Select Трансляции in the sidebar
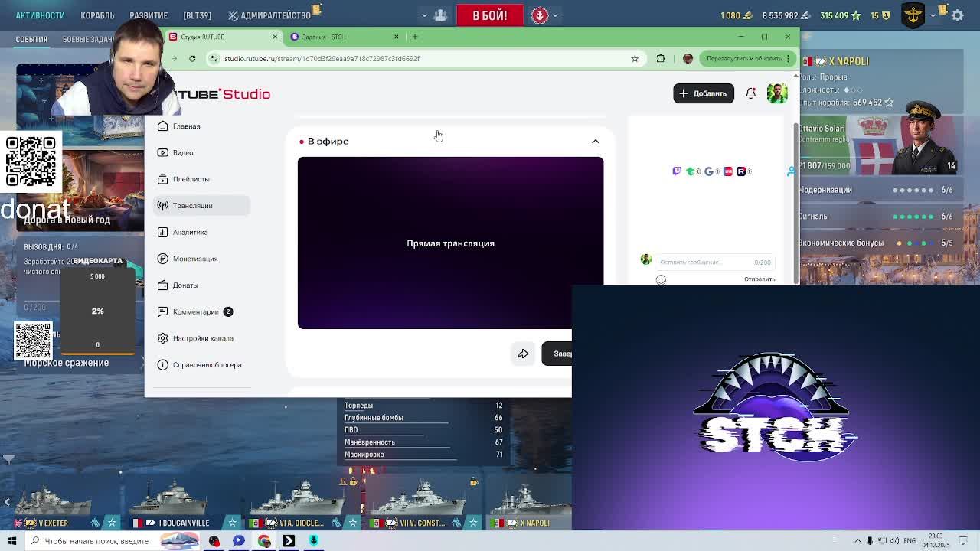The image size is (980, 551). click(x=201, y=205)
